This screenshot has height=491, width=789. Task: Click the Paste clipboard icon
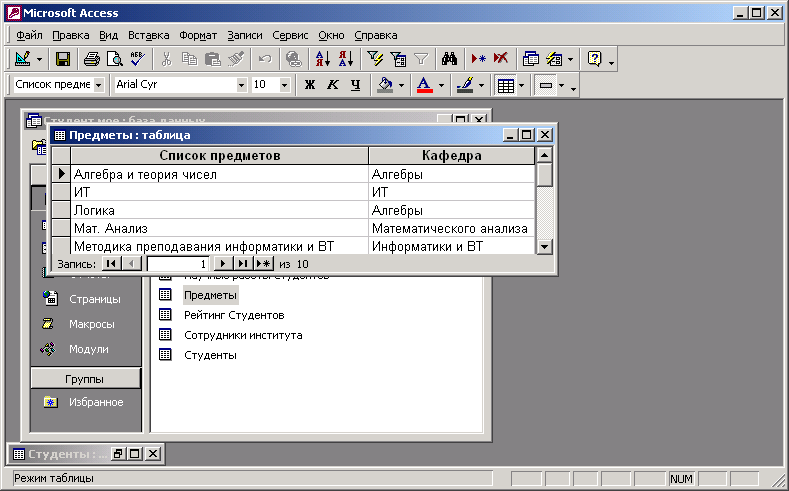pyautogui.click(x=213, y=59)
